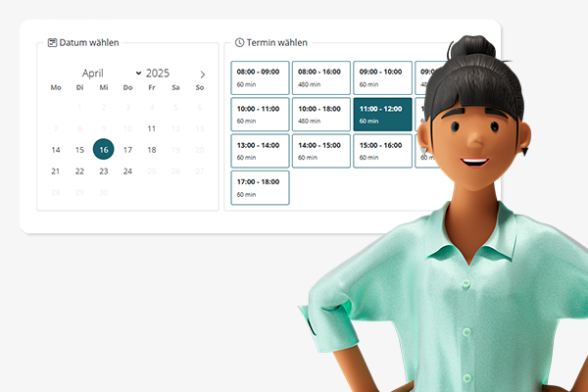Image resolution: width=588 pixels, height=392 pixels.
Task: Select the 17:00 - 18:00 time slot
Action: [x=261, y=187]
